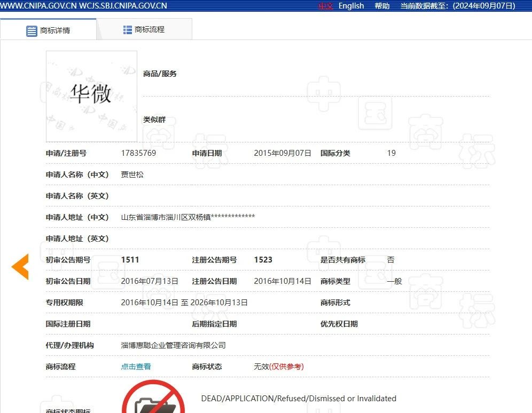Select registration announcement date 2016年10月14日
Image resolution: width=532 pixels, height=413 pixels.
tap(283, 281)
